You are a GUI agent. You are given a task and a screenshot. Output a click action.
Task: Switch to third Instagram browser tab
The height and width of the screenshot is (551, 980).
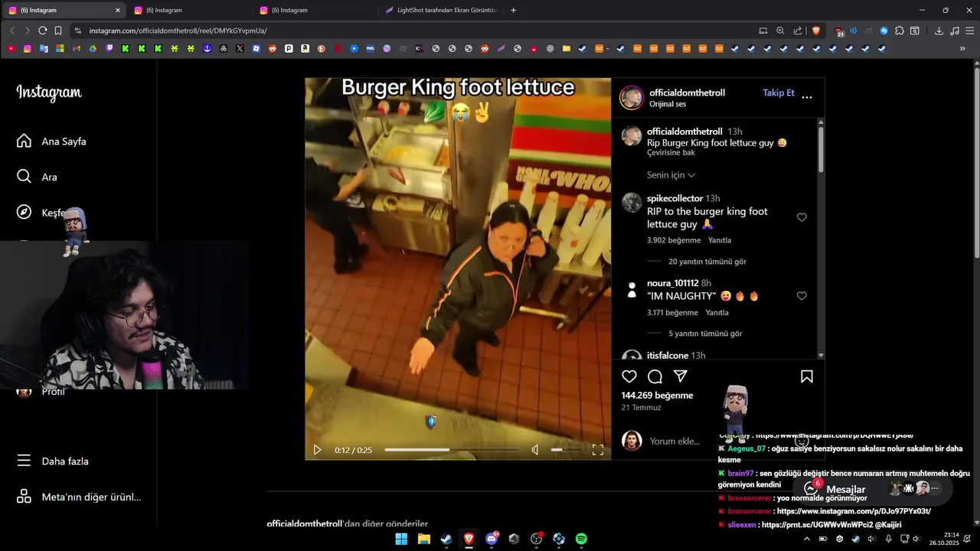pyautogui.click(x=314, y=10)
